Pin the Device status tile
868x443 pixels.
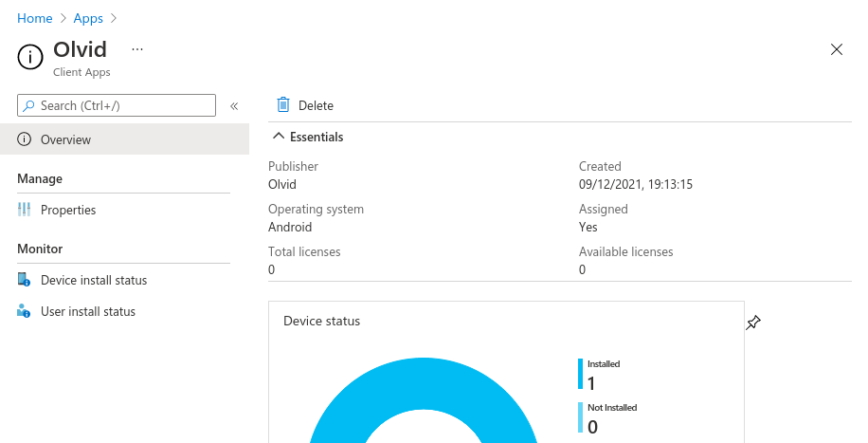753,323
